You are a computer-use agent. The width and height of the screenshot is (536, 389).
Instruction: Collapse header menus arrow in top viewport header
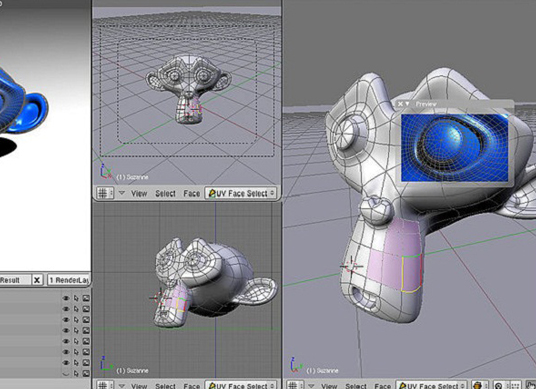point(121,193)
